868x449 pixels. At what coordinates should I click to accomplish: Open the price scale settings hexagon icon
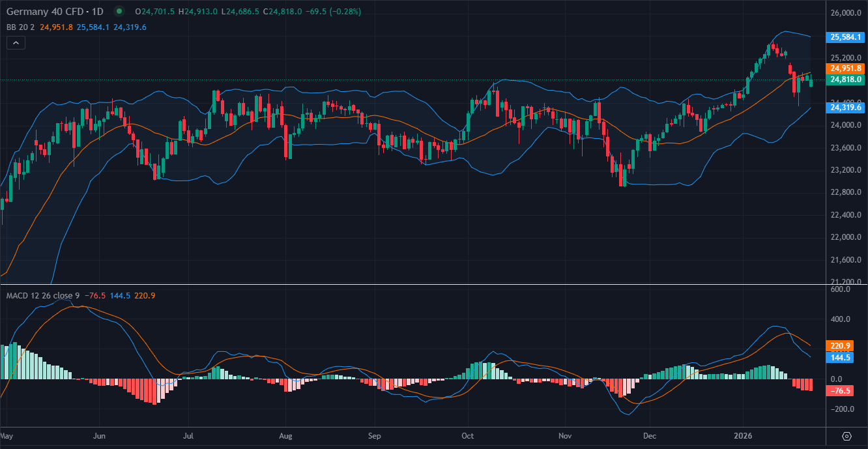(x=846, y=436)
